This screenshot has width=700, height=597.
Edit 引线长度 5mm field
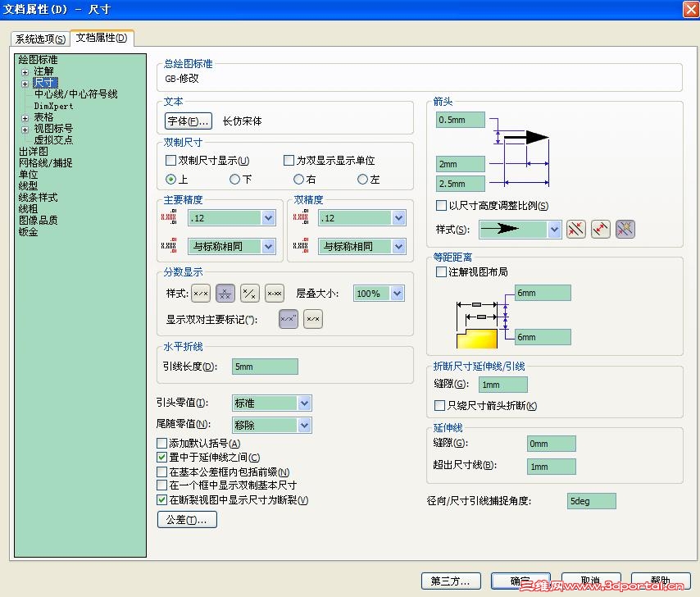point(265,367)
